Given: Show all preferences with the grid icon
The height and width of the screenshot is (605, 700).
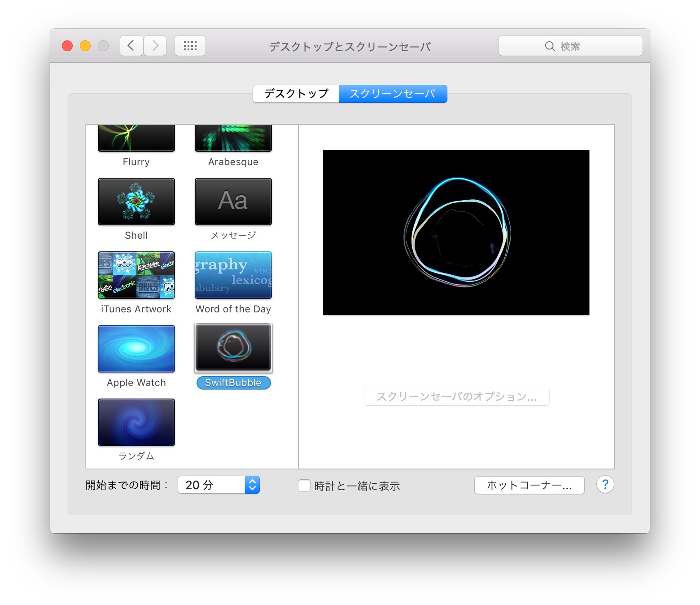Looking at the screenshot, I should coord(190,46).
